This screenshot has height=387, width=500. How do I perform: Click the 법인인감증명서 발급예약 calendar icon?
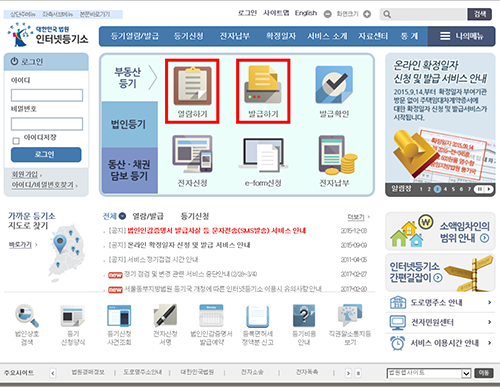[x=211, y=315]
